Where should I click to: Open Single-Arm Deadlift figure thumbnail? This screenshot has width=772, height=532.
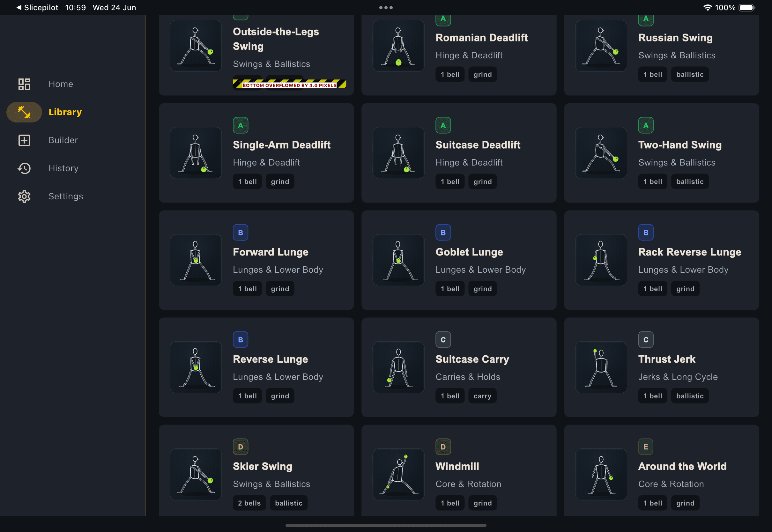click(196, 153)
